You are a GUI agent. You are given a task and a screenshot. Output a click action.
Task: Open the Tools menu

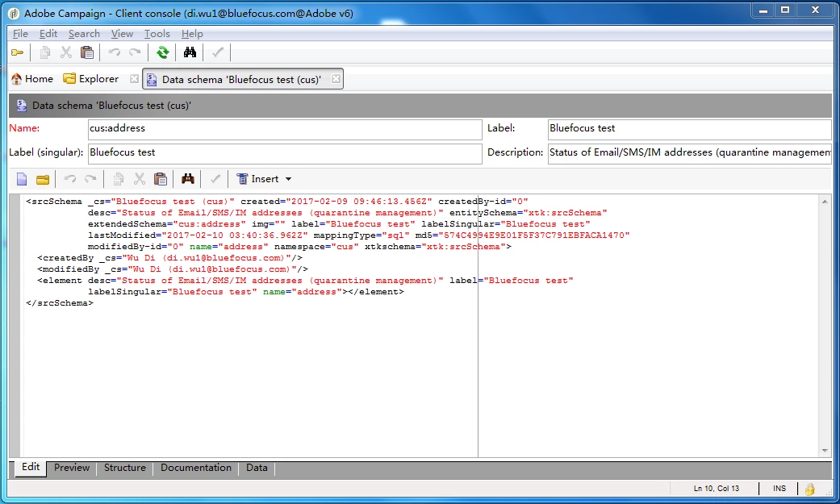(157, 34)
